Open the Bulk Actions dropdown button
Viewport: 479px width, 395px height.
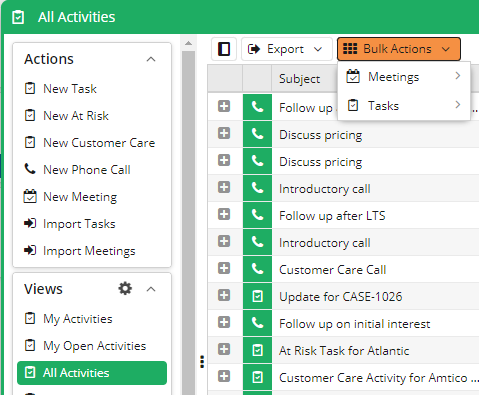tap(399, 49)
